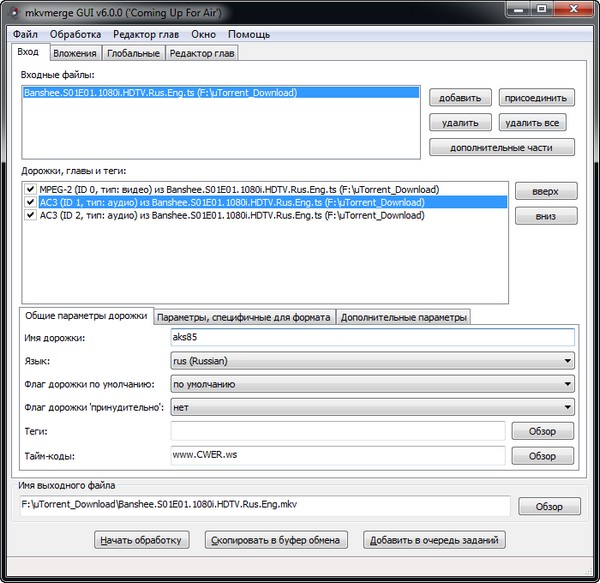Expand the default track flag dropdown
The width and height of the screenshot is (600, 583).
372,384
